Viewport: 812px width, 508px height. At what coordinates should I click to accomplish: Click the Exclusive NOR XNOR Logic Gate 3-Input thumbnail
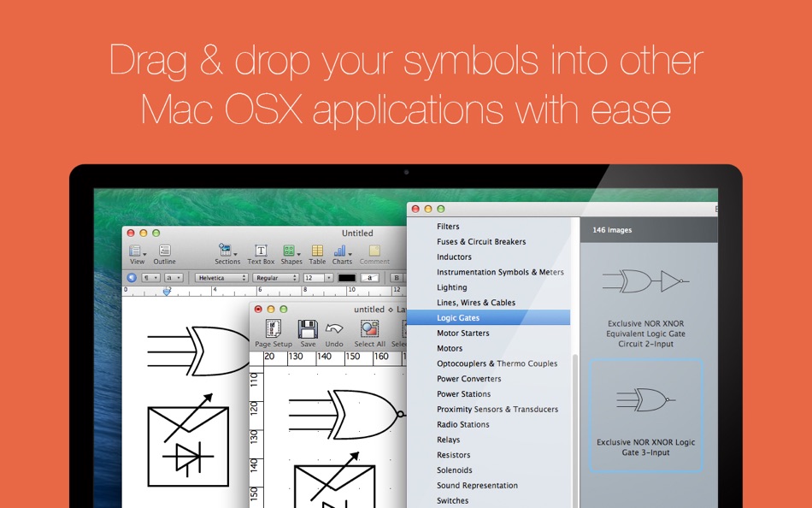[x=645, y=399]
